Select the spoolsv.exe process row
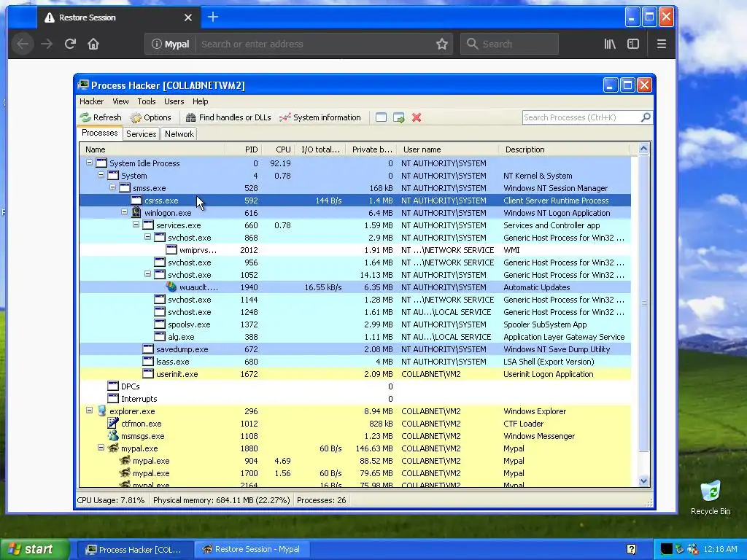Viewport: 747px width, 560px height. click(355, 324)
